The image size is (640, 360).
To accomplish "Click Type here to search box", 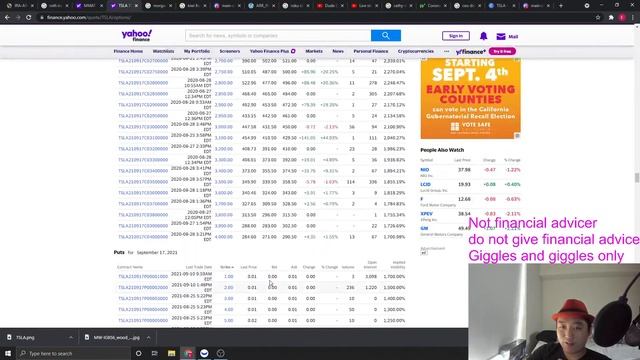I will pyautogui.click(x=74, y=353).
